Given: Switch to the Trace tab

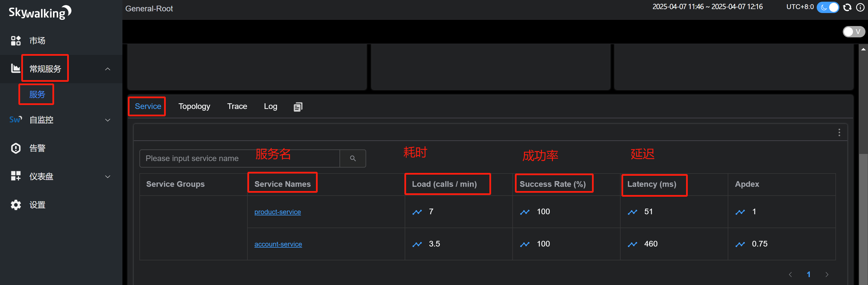Looking at the screenshot, I should [x=237, y=106].
